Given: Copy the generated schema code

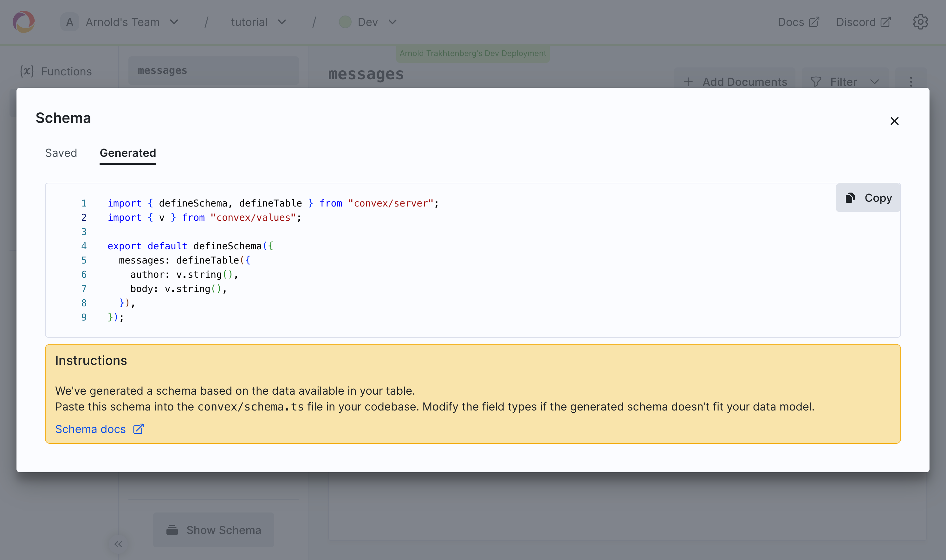Looking at the screenshot, I should (x=868, y=198).
